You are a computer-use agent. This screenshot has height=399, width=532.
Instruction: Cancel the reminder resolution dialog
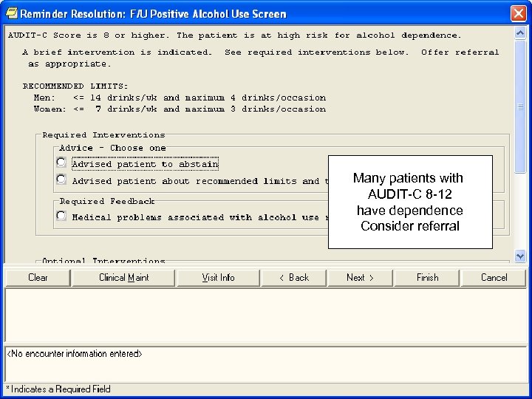click(x=494, y=278)
